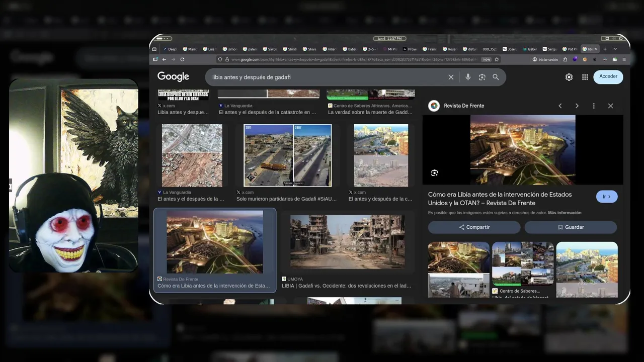Viewport: 644px width, 362px height.
Task: Click the Google logo
Action: tap(173, 76)
